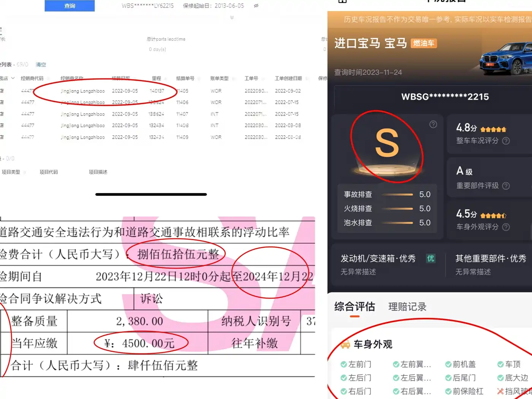
Task: Click the 事故排查 score bar
Action: tap(397, 195)
